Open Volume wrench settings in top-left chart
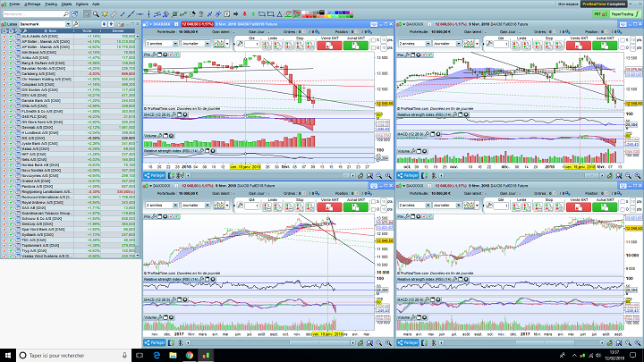The height and width of the screenshot is (362, 644). pyautogui.click(x=160, y=136)
